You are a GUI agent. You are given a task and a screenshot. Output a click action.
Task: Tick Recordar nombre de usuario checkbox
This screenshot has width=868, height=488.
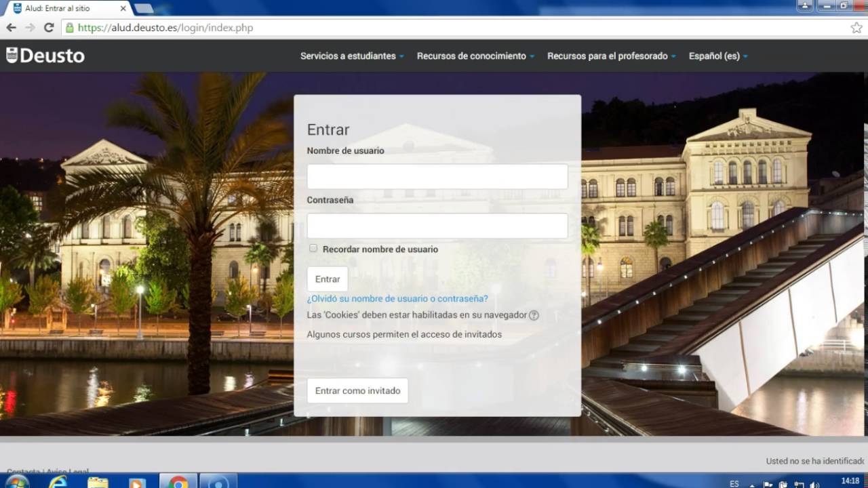coord(313,248)
